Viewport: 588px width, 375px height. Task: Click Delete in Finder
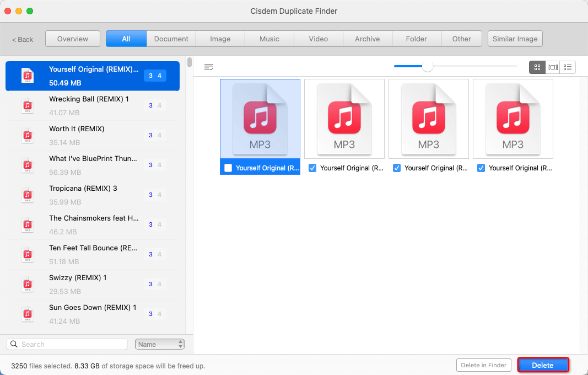(x=483, y=365)
